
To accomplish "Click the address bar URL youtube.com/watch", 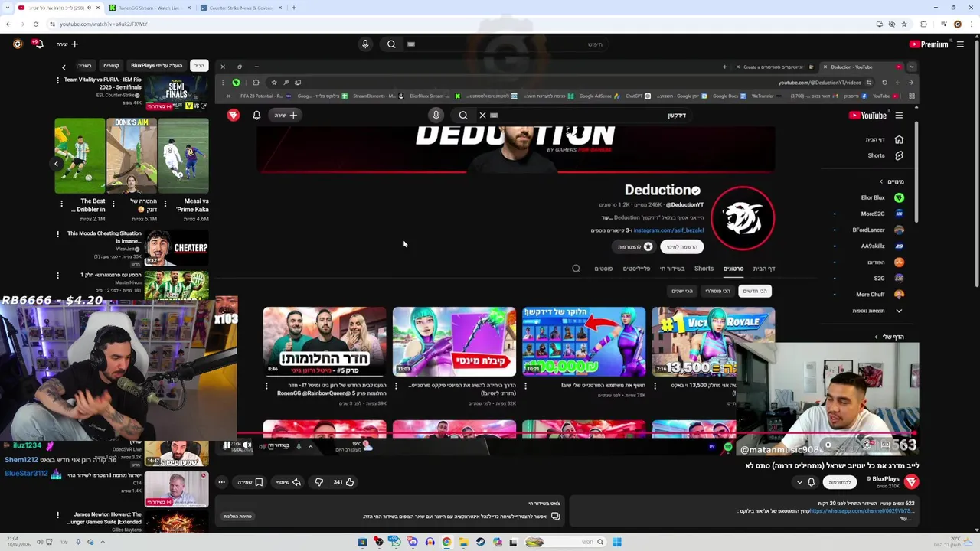I will tap(103, 24).
